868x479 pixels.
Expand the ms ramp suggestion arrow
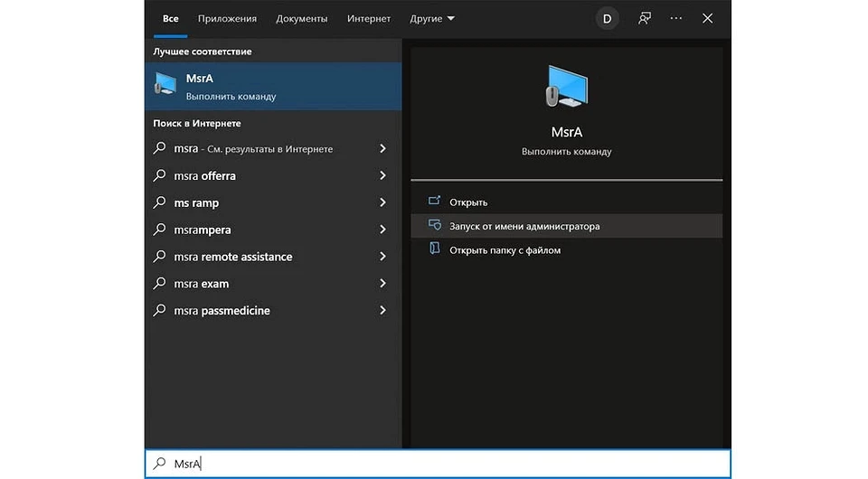click(x=382, y=202)
